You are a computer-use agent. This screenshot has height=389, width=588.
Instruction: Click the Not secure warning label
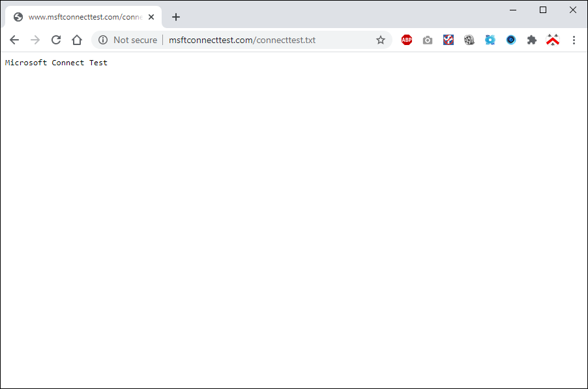[135, 40]
